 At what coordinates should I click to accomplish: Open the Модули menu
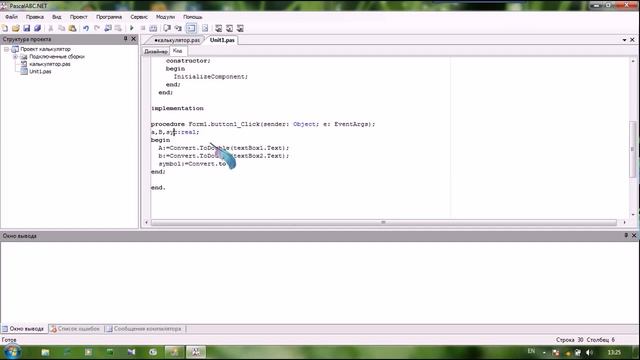point(165,17)
